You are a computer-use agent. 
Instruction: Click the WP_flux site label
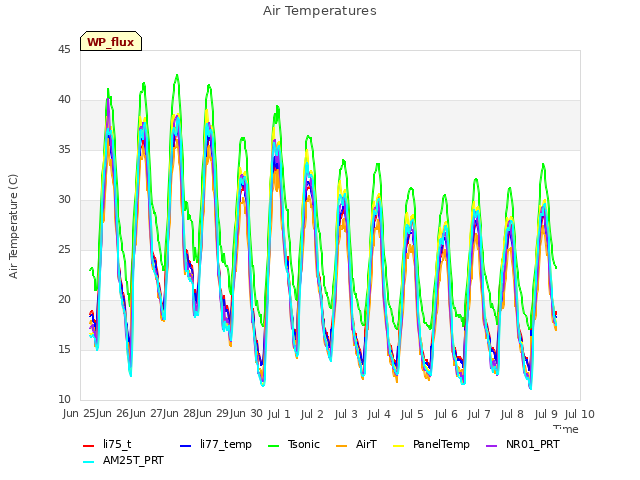pyautogui.click(x=111, y=42)
